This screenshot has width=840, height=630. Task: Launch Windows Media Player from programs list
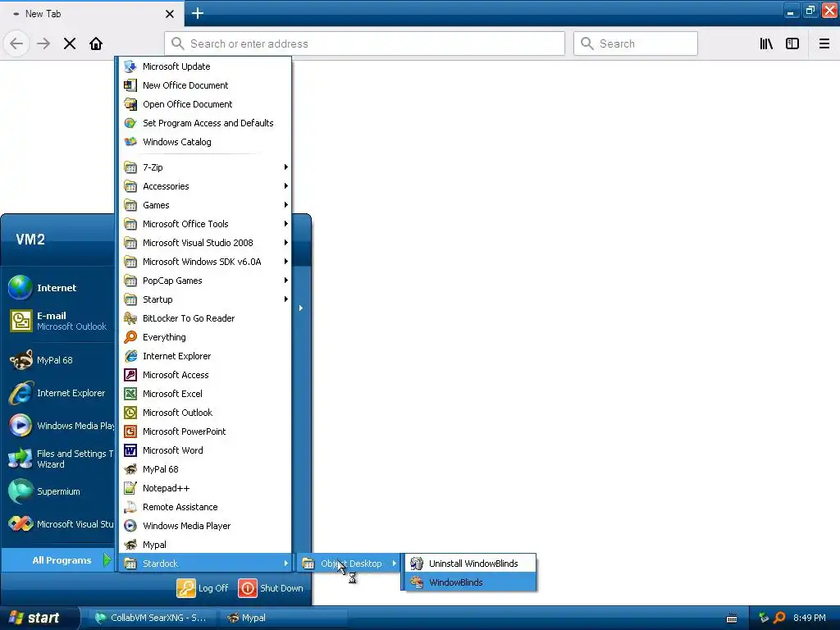tap(204, 526)
